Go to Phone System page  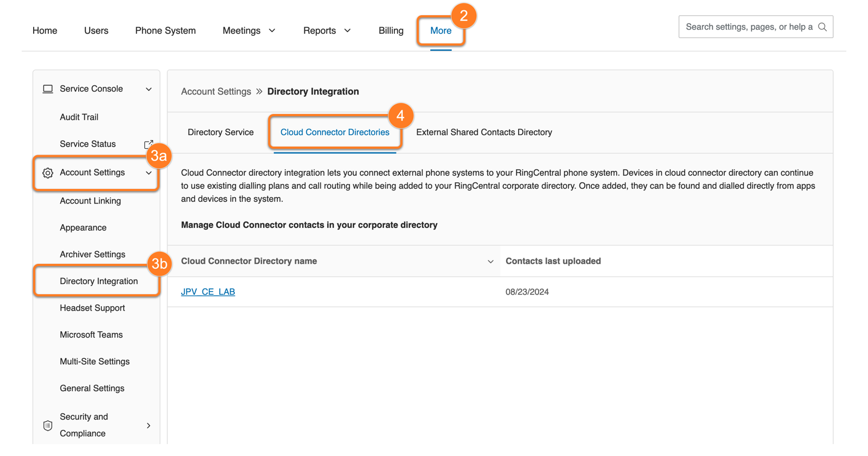click(x=165, y=31)
